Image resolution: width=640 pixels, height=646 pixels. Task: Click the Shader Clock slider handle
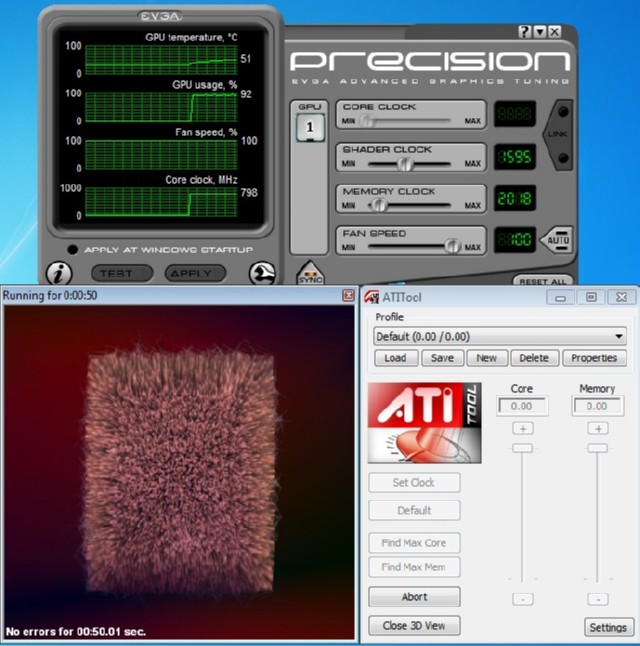tap(405, 164)
